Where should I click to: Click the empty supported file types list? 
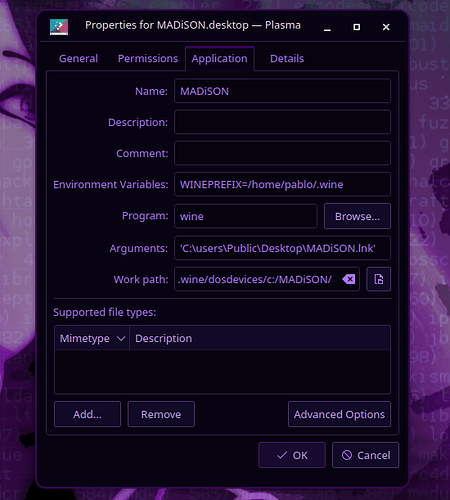click(x=222, y=371)
